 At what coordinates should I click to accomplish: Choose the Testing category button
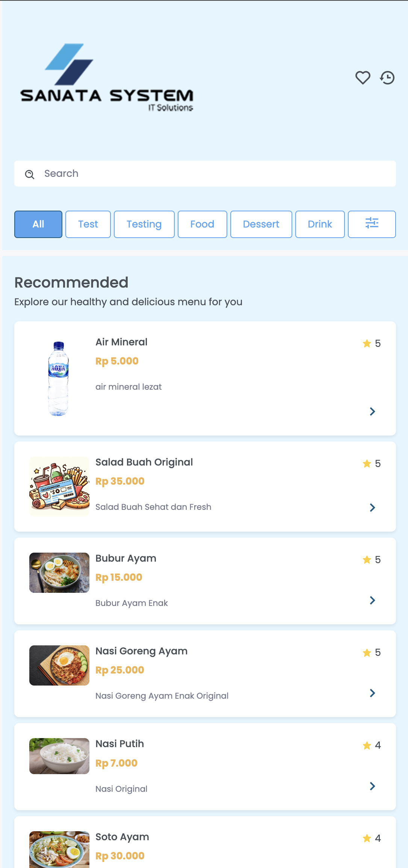click(144, 224)
